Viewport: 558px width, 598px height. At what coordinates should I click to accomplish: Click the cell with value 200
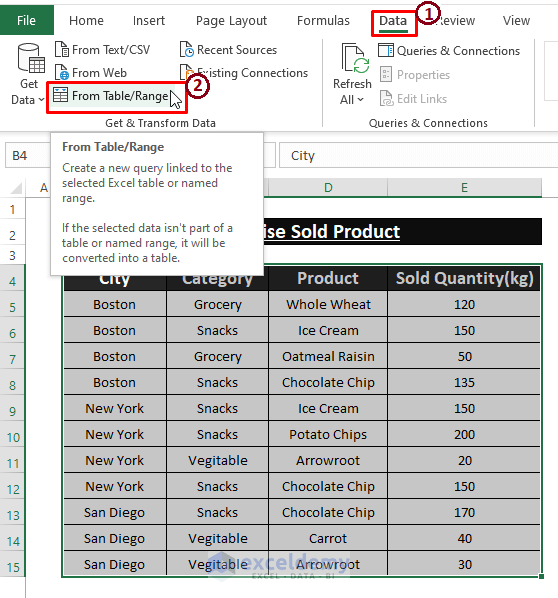pos(464,434)
